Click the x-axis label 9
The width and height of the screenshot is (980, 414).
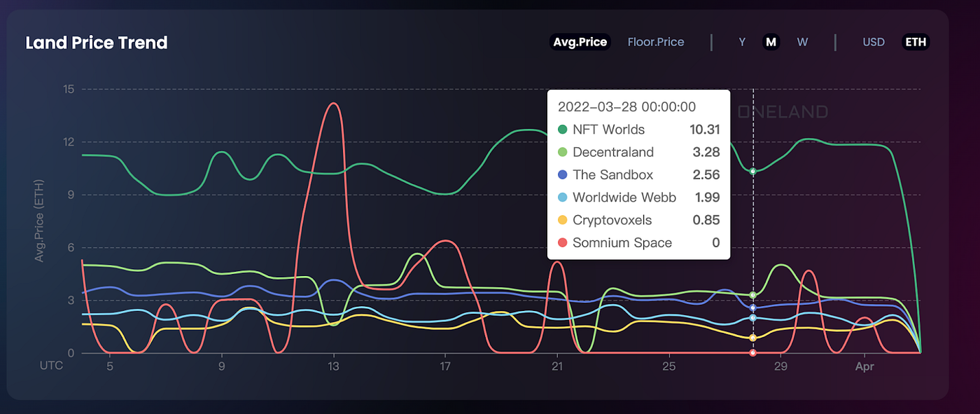222,366
